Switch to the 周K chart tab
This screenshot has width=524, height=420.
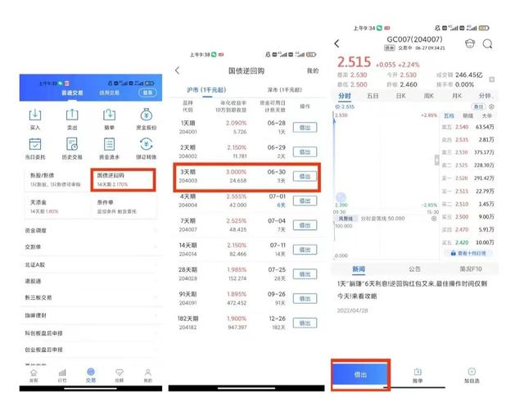pyautogui.click(x=429, y=97)
